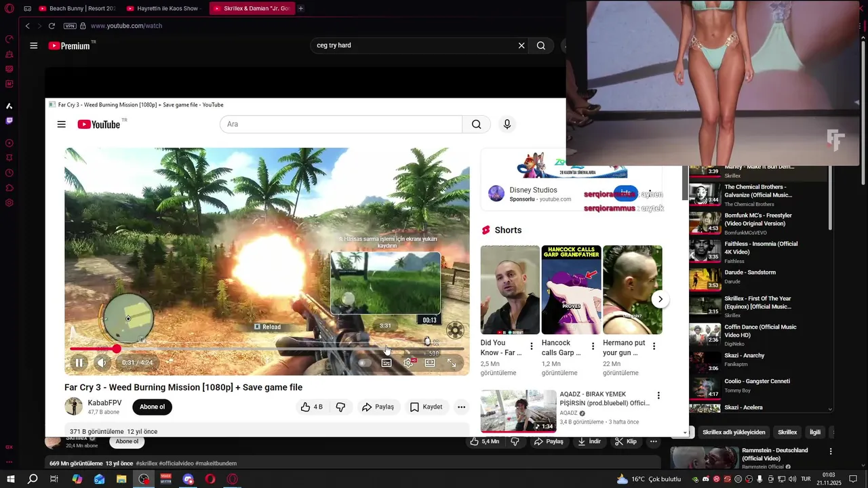Open weather widget 16°C Çok bulutlu
This screenshot has height=488, width=868.
click(649, 479)
